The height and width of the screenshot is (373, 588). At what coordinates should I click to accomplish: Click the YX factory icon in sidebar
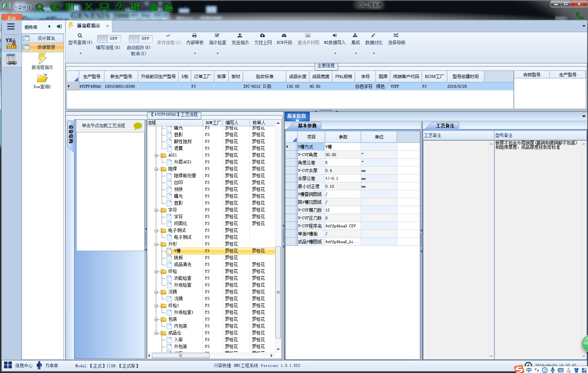(11, 43)
